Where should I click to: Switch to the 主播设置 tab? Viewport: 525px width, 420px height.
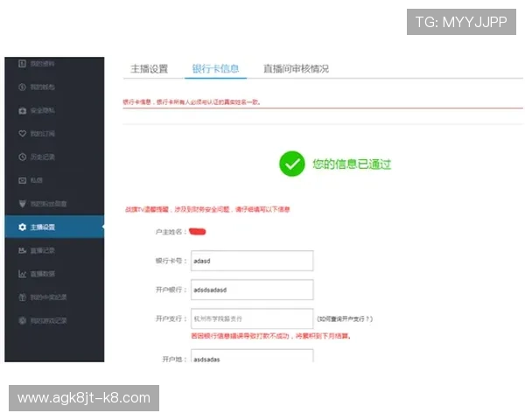[150, 68]
